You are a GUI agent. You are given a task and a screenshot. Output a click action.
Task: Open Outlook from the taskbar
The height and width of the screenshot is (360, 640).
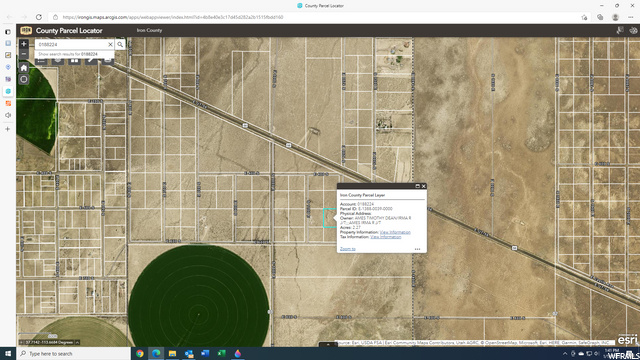click(x=189, y=353)
